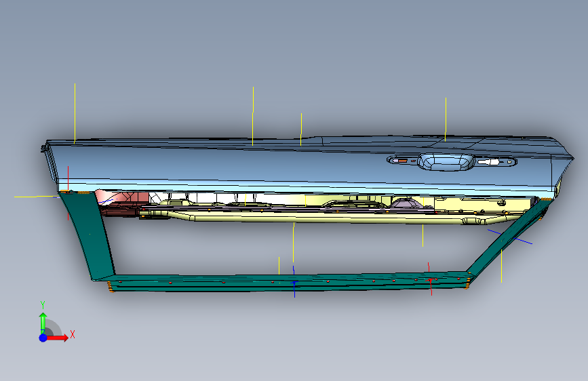Pick the teal left vertical pillar of the frame
The height and width of the screenshot is (381, 588).
coord(87,235)
